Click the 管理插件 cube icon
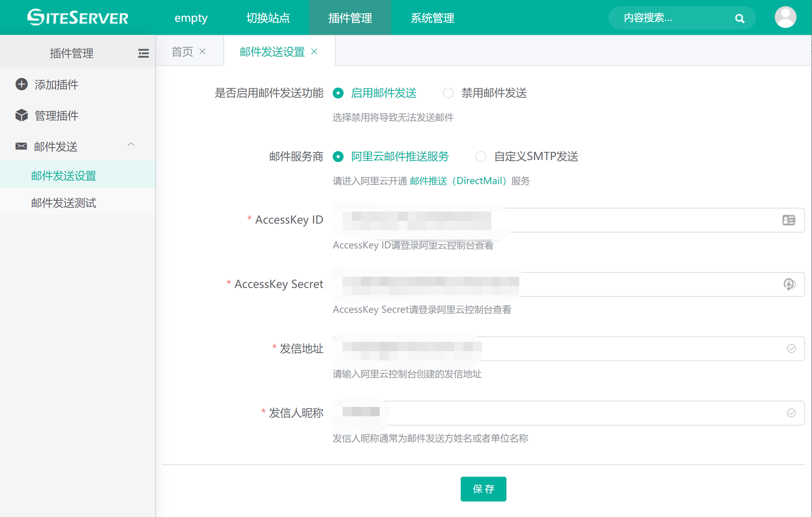 click(22, 115)
